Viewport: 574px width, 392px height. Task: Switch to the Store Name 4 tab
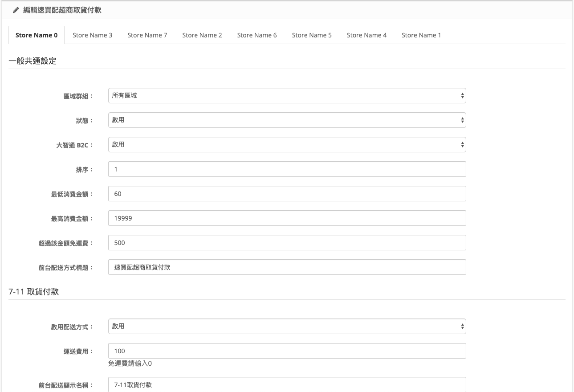(x=366, y=35)
